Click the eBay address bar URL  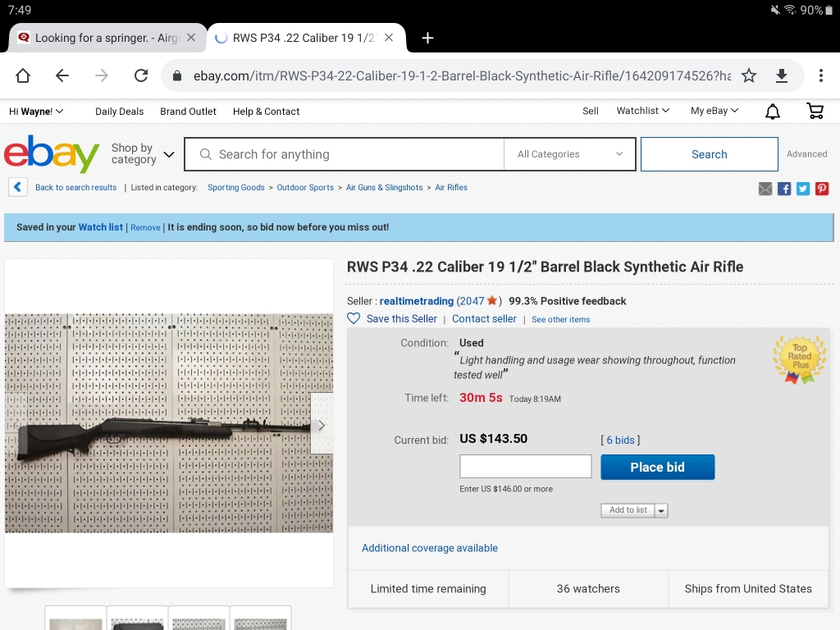point(462,76)
